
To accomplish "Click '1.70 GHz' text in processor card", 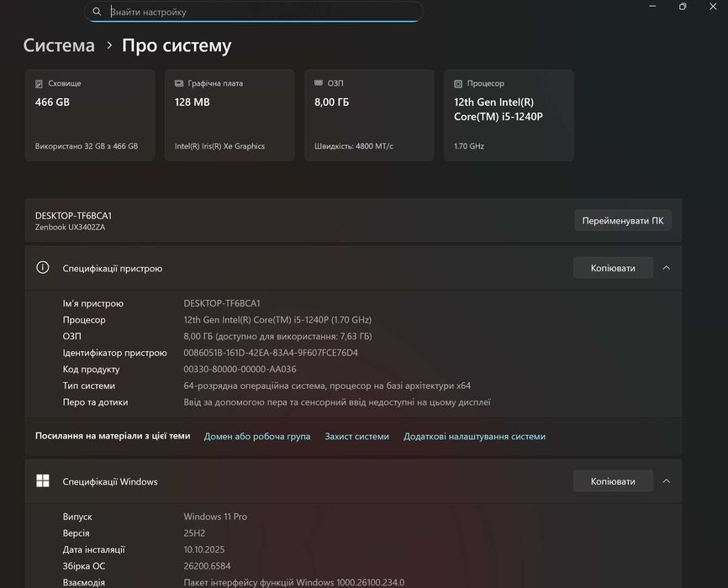I will [469, 146].
